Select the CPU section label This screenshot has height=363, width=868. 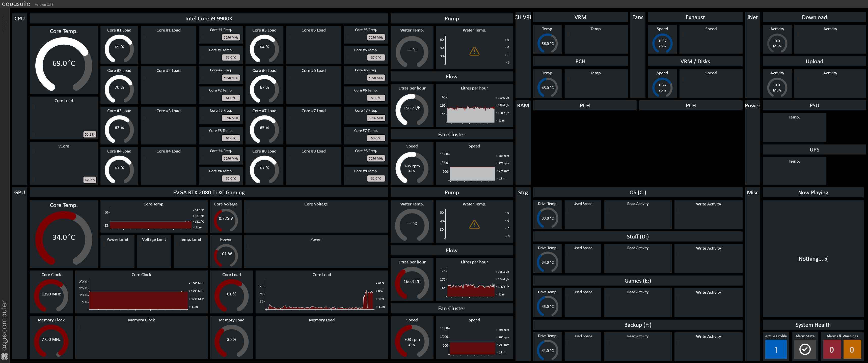19,18
